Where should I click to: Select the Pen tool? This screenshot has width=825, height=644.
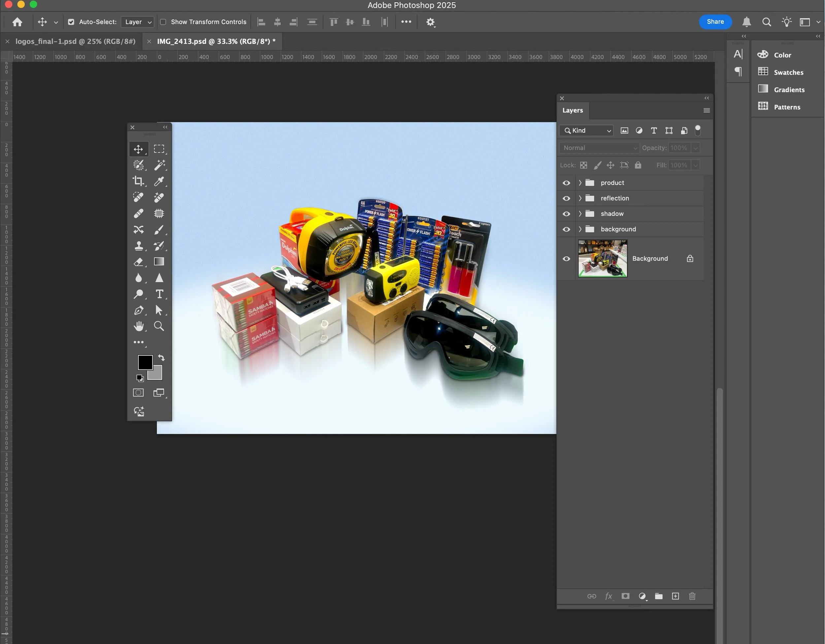[x=138, y=310]
